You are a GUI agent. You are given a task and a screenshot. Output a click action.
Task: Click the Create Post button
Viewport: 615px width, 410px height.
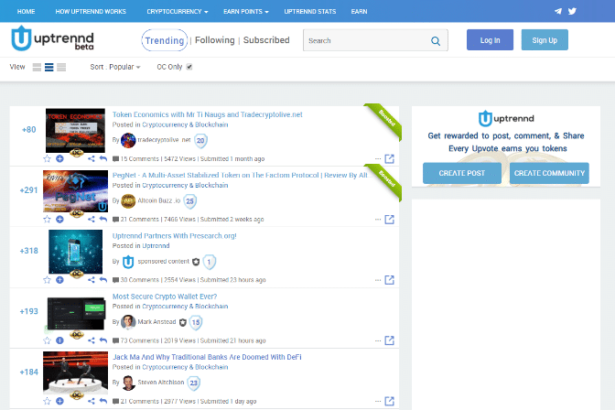(462, 173)
